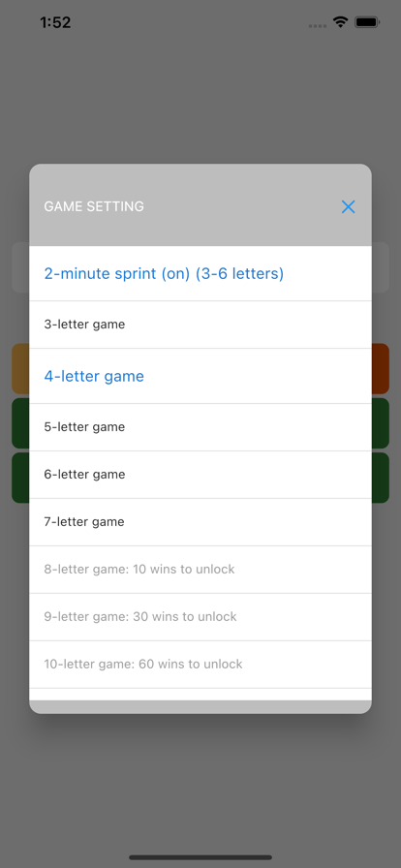This screenshot has width=401, height=868.
Task: Tap the 1:52 clock in status bar
Action: click(x=55, y=22)
